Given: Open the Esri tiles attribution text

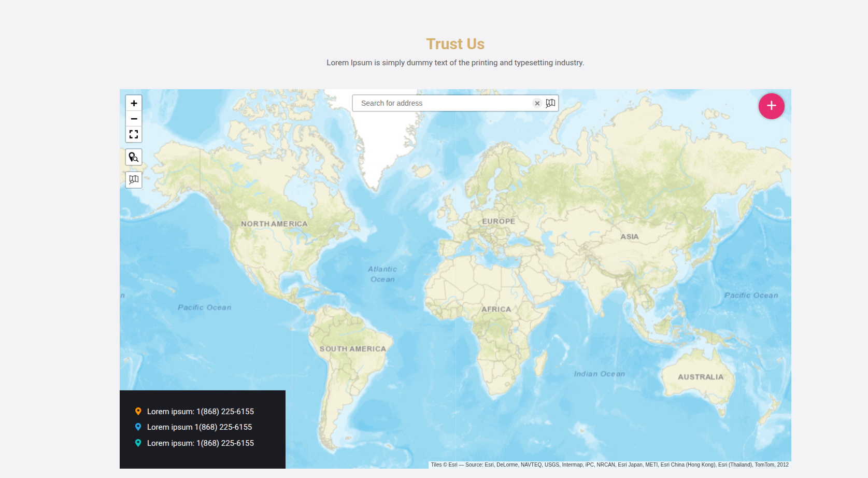Looking at the screenshot, I should (609, 465).
